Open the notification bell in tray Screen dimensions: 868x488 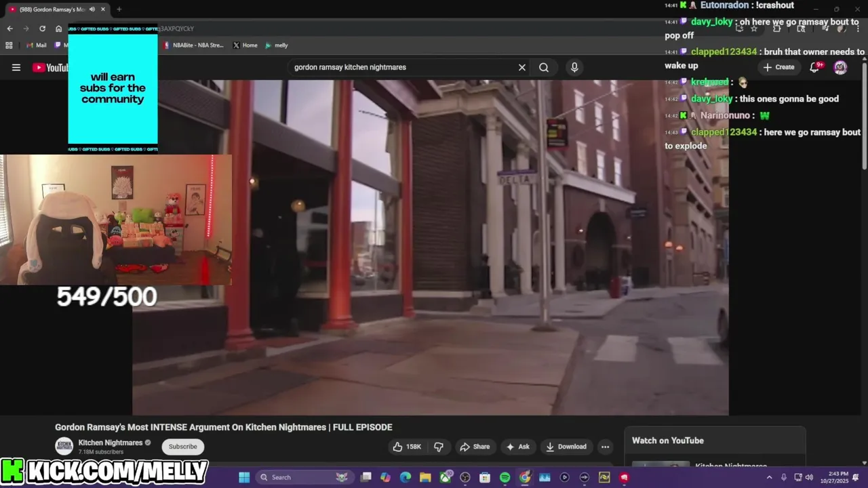[x=856, y=477]
